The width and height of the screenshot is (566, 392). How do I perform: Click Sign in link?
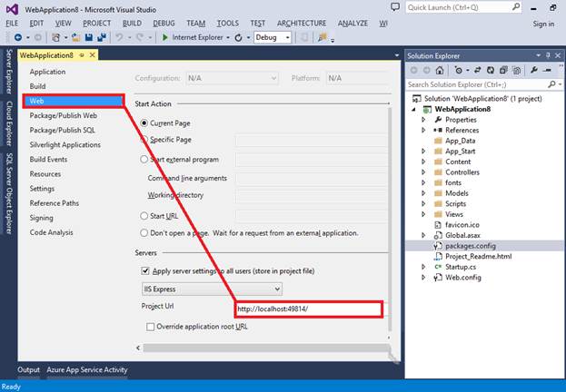pyautogui.click(x=543, y=24)
